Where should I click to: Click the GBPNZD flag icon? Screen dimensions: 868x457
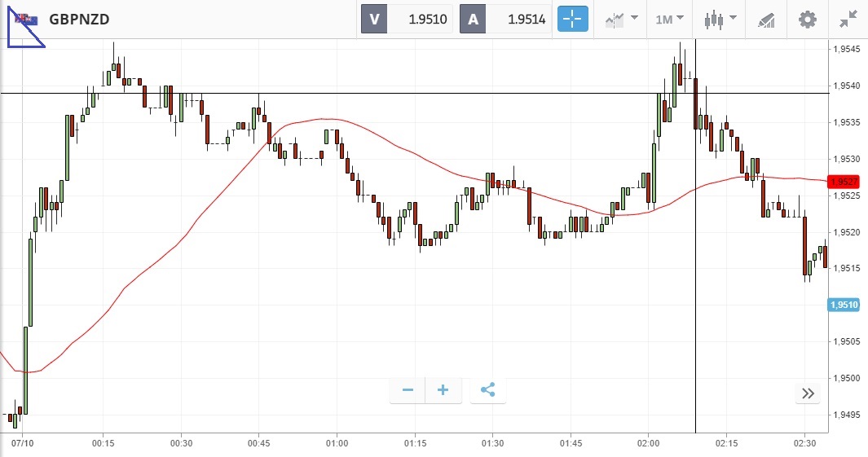click(x=26, y=19)
